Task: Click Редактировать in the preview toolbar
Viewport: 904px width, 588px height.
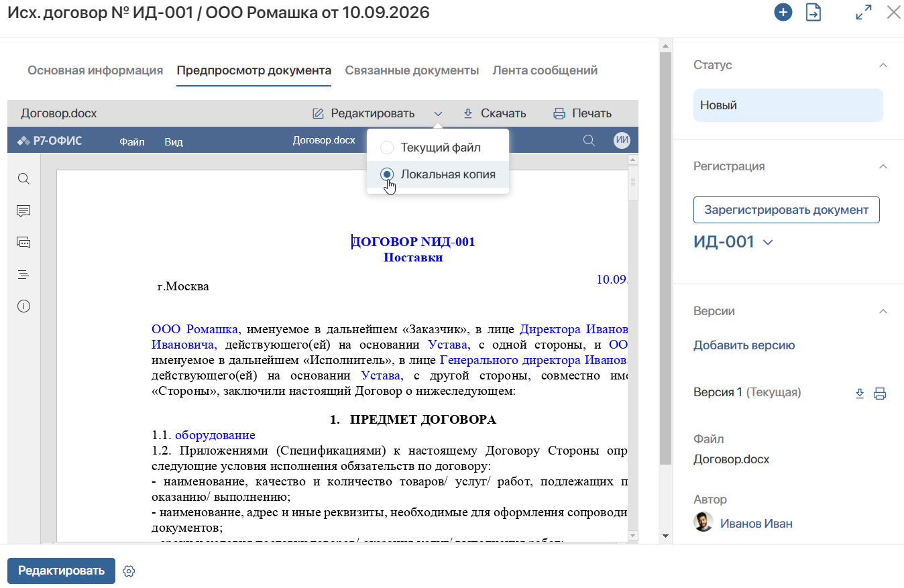Action: click(363, 113)
